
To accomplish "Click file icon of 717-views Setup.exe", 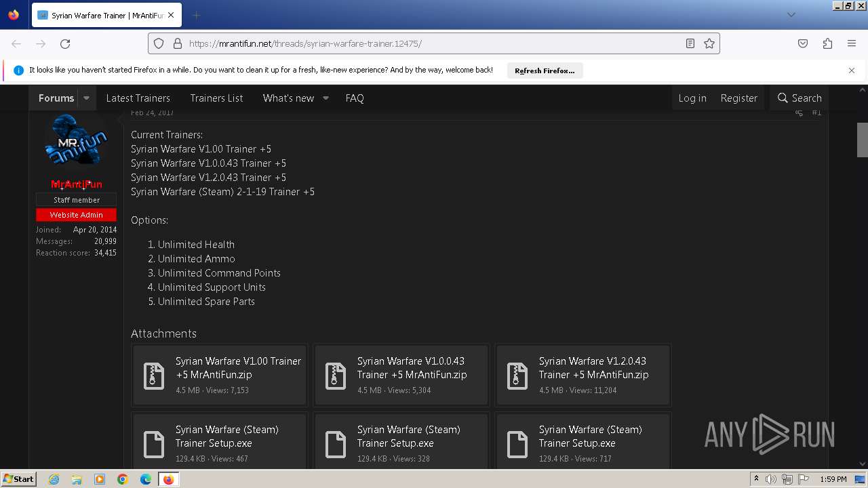I will (517, 444).
